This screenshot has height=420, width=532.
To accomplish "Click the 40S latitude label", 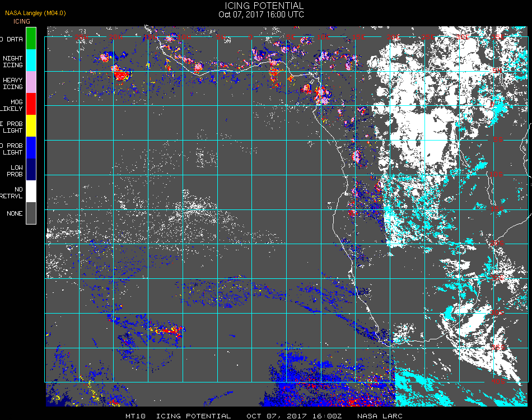I will [x=498, y=381].
